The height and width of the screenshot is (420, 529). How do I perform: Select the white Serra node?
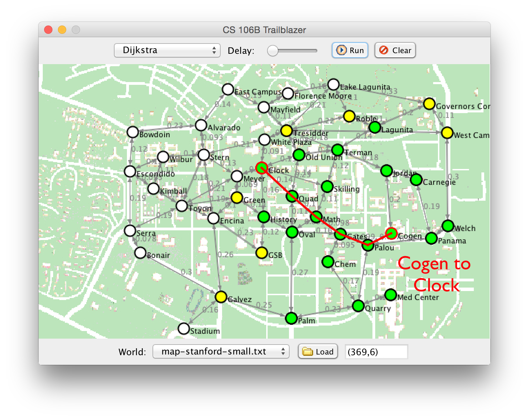130,231
